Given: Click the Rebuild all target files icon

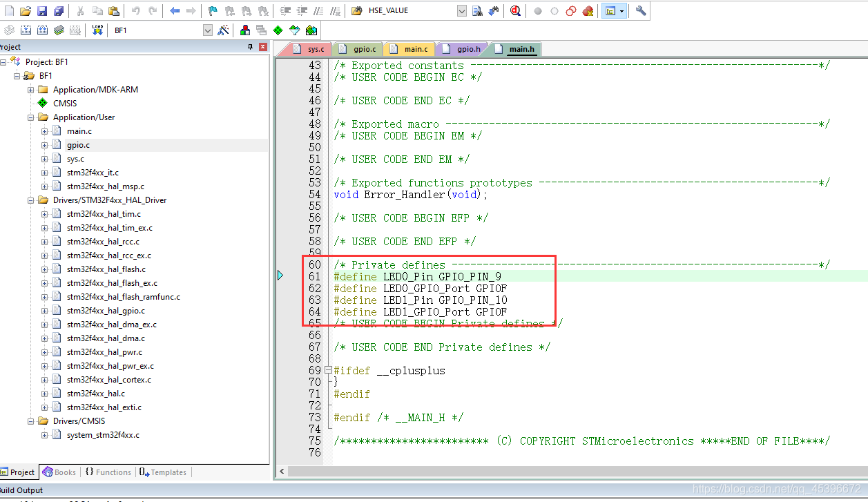Looking at the screenshot, I should click(42, 30).
